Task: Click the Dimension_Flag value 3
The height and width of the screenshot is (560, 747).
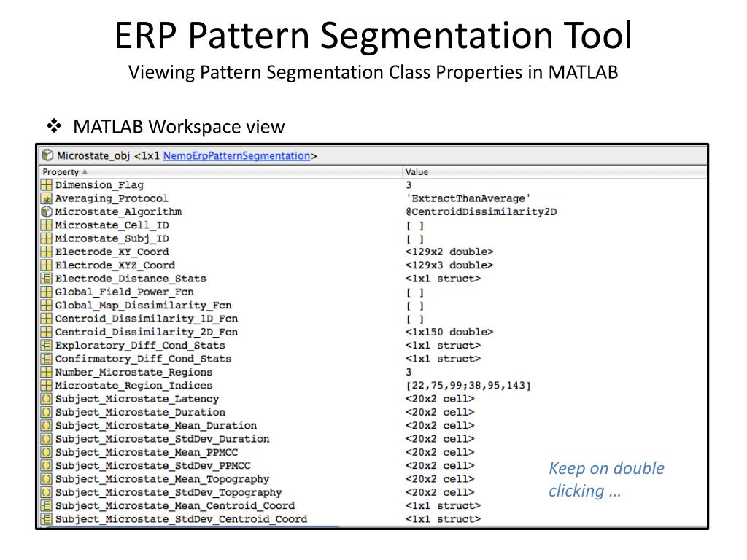Action: click(409, 184)
